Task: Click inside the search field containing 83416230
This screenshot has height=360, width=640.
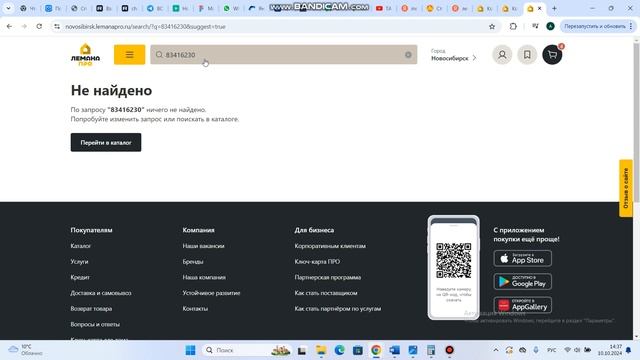Action: 284,55
